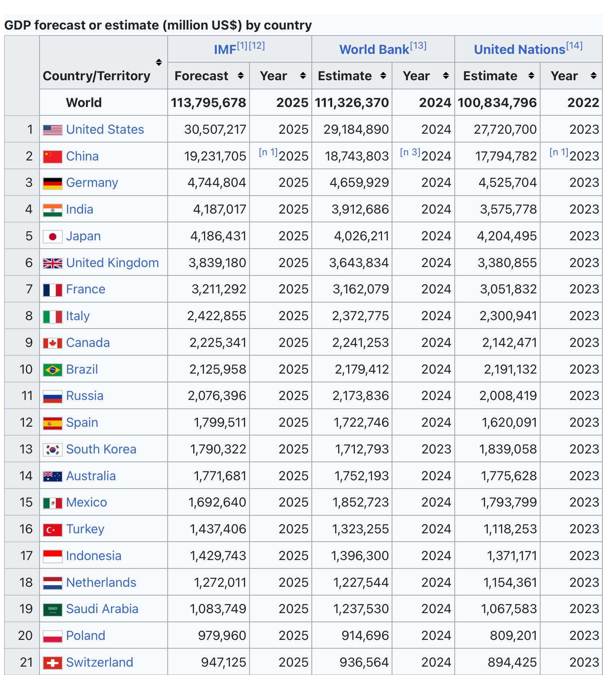The height and width of the screenshot is (675, 616).
Task: Open the Canada country link
Action: [88, 343]
